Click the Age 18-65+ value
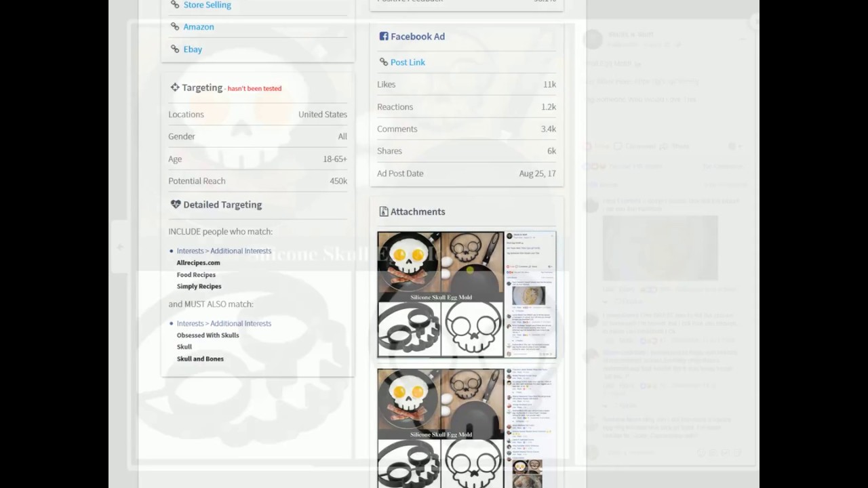 click(335, 159)
